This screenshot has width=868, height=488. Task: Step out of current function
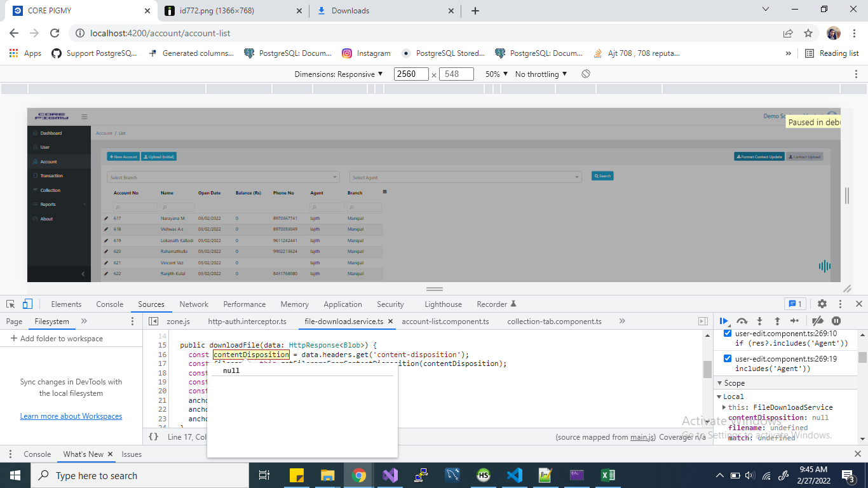pos(776,321)
